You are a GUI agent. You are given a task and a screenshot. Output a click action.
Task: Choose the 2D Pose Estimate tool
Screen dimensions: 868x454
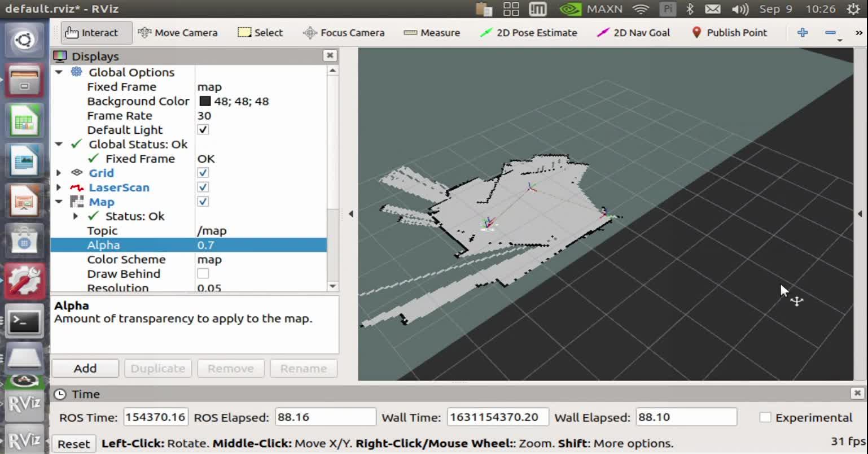pos(528,33)
